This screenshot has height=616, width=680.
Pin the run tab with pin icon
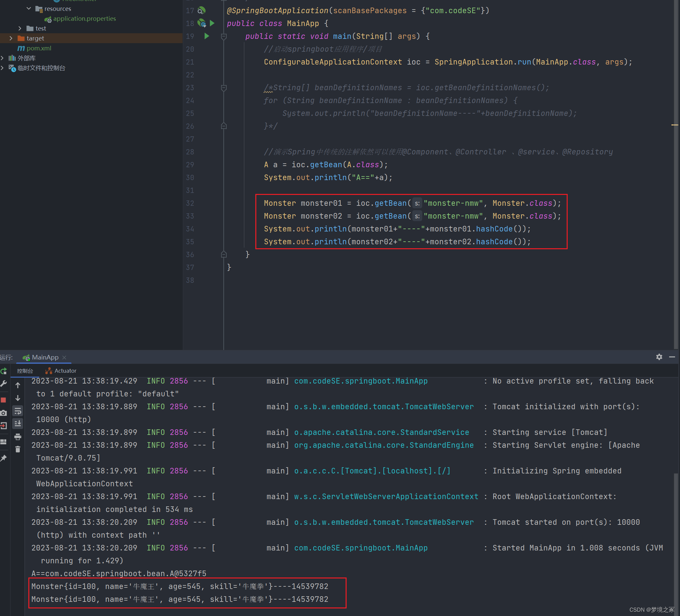(3, 458)
